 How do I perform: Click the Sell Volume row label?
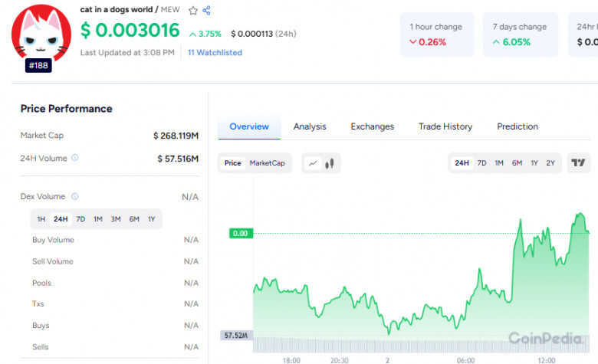(x=53, y=261)
